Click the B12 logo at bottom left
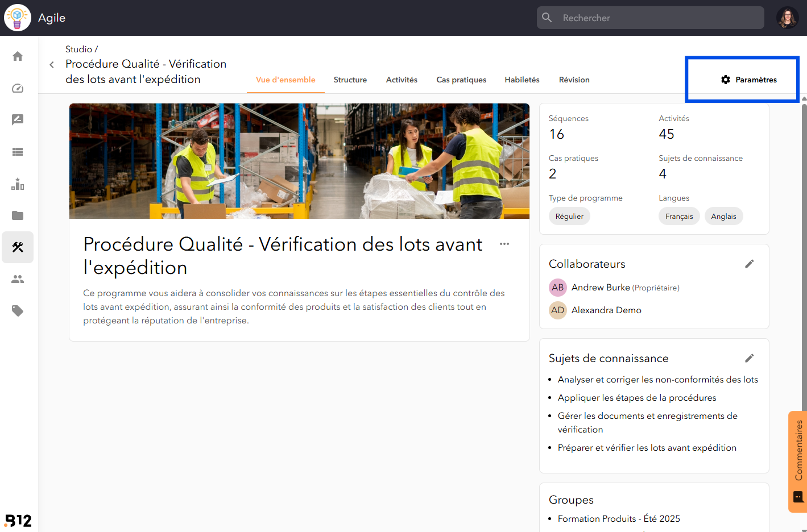 pyautogui.click(x=18, y=520)
